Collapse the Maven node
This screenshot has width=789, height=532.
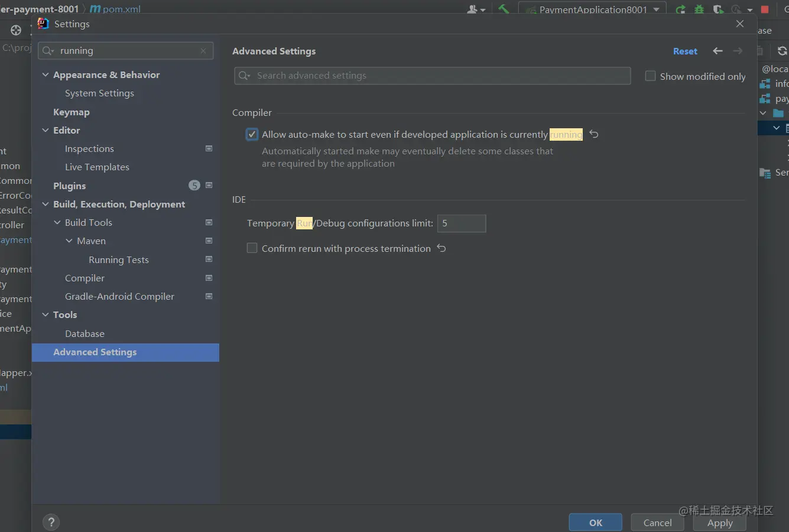coord(69,241)
